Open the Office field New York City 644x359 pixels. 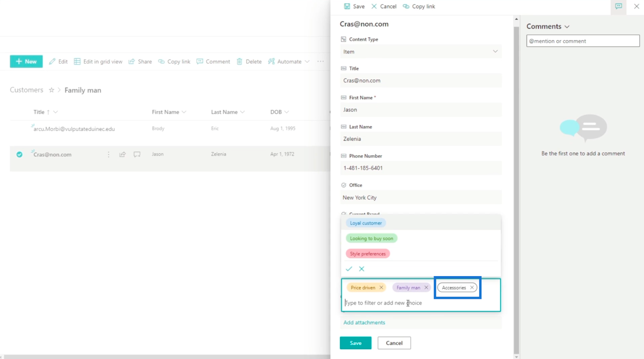pos(421,197)
